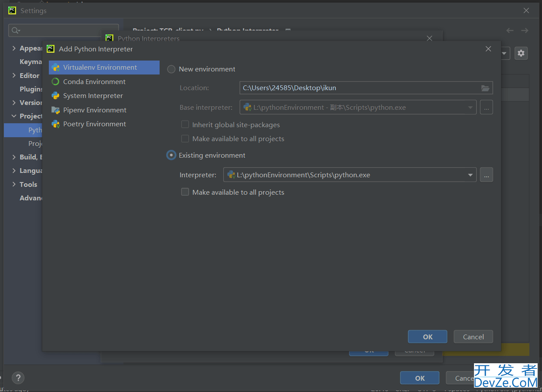542x392 pixels.
Task: Open Plugins in Settings tree
Action: 31,89
